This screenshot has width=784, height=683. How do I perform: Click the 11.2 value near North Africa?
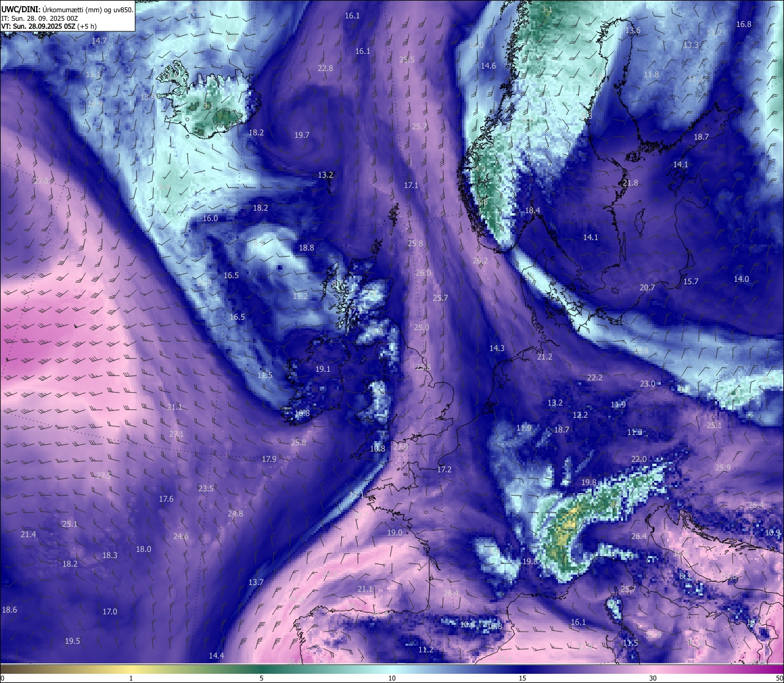[x=426, y=649]
